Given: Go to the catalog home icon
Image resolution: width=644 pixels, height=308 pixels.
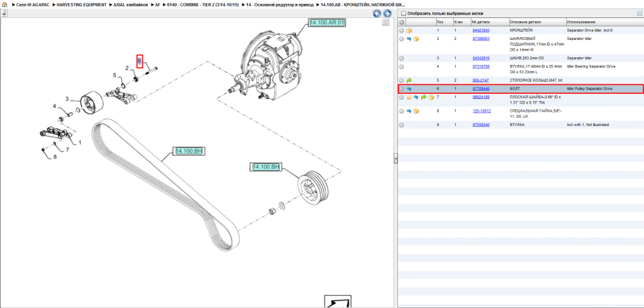Looking at the screenshot, I should click(4, 5).
